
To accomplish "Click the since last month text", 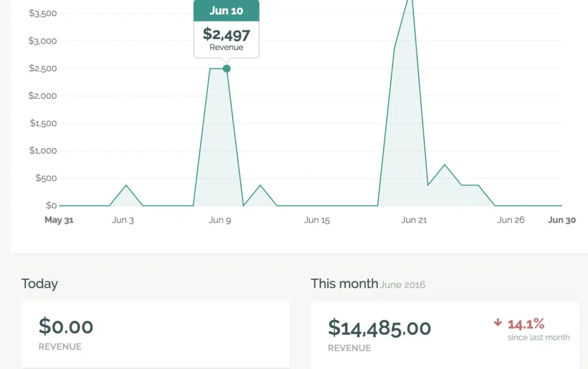I will pyautogui.click(x=539, y=337).
